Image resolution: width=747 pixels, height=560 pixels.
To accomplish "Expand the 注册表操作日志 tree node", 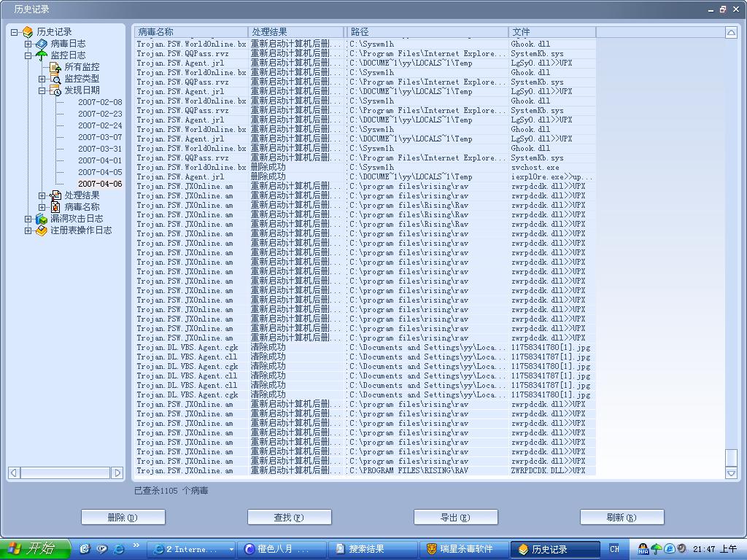I will [28, 230].
